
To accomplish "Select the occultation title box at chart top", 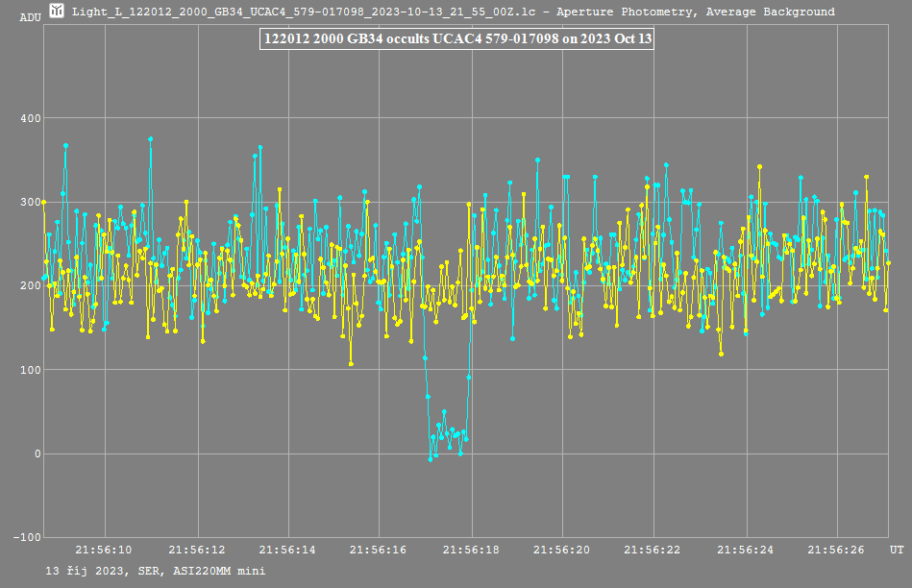I will 456,39.
